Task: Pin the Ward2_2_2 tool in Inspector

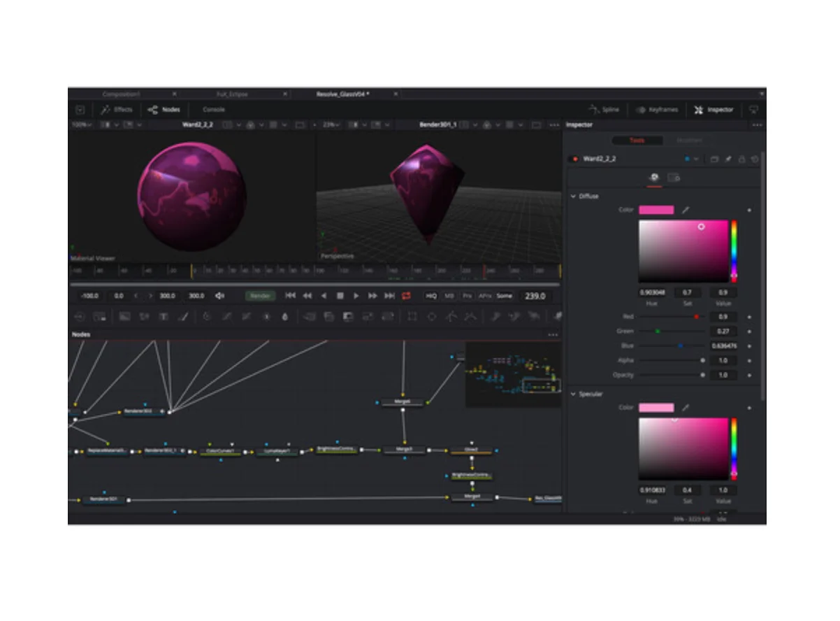Action: tap(727, 159)
